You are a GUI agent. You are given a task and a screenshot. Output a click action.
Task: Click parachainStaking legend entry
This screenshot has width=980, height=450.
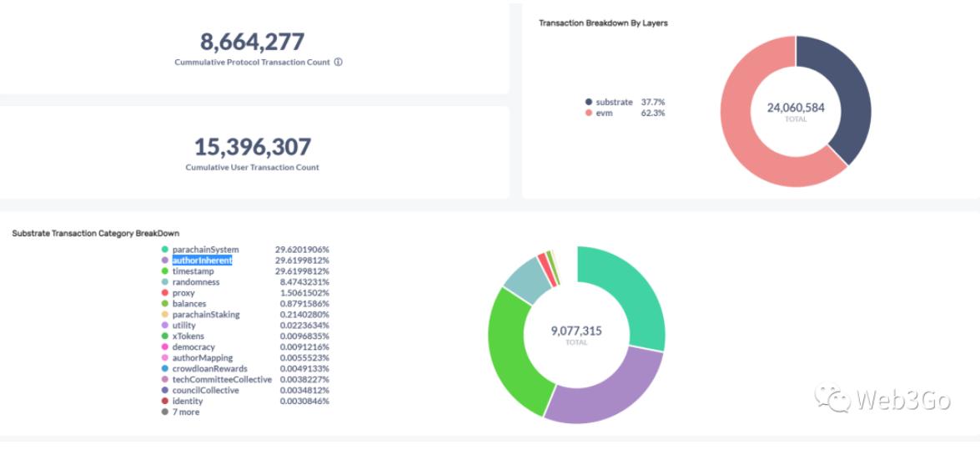tap(205, 315)
